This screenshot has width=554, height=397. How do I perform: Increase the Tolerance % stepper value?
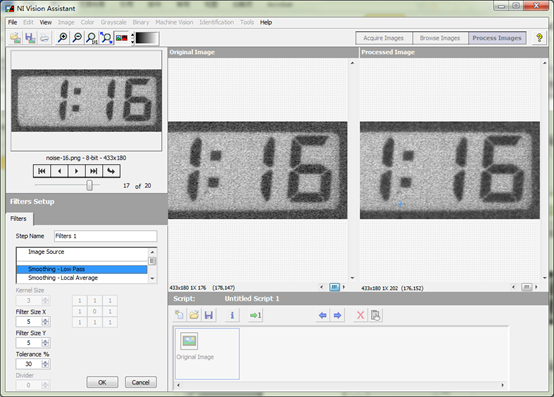(45, 362)
